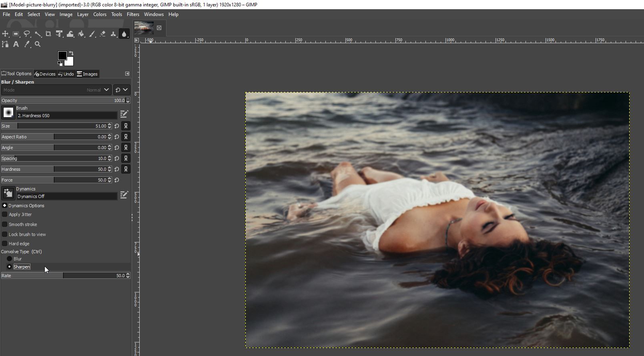
Task: Click the Rate slider
Action: (63, 276)
